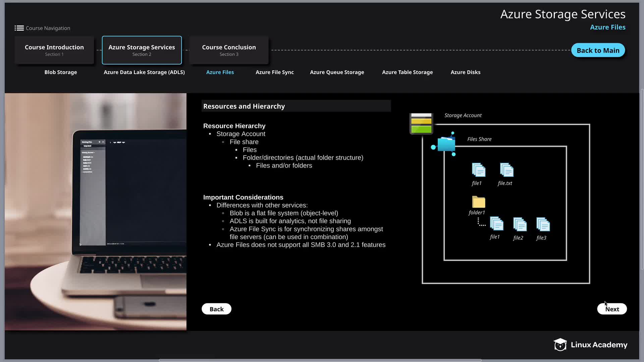644x362 pixels.
Task: Click the top-level file1 icon in Files Share
Action: tap(478, 170)
